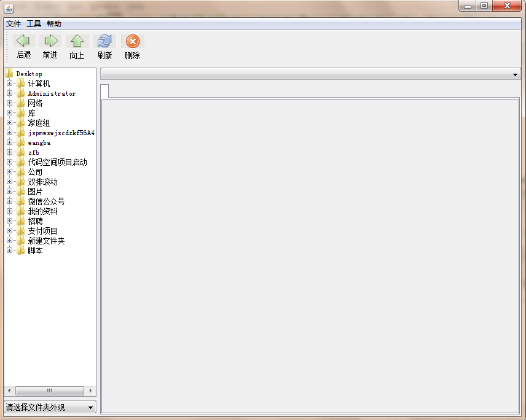The image size is (526, 420).
Task: Expand the 库 tree node
Action: pos(9,112)
